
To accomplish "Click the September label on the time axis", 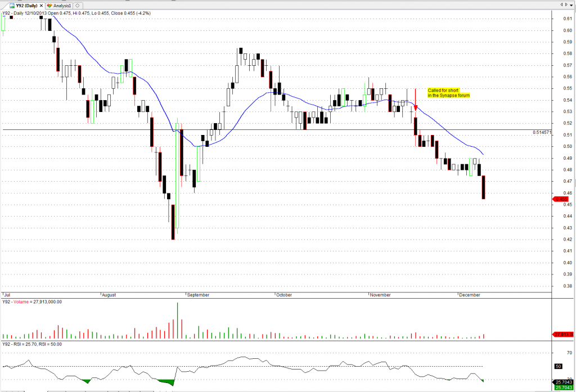I will point(198,295).
